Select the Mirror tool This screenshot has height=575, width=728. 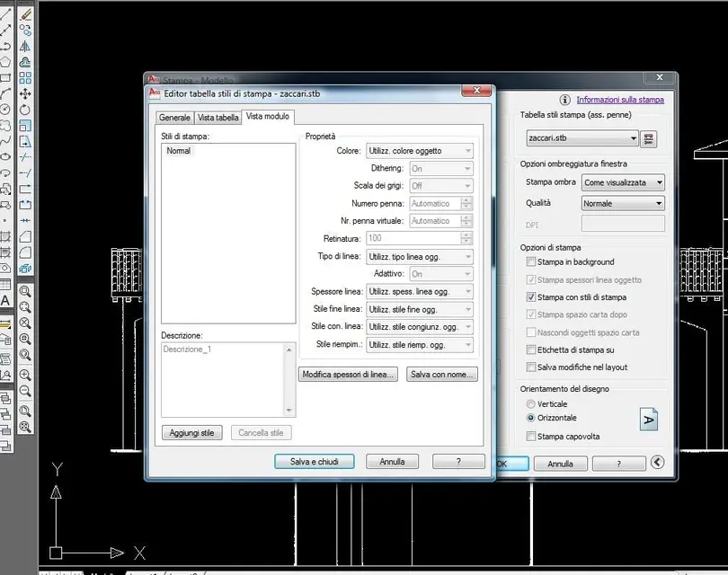click(x=25, y=46)
